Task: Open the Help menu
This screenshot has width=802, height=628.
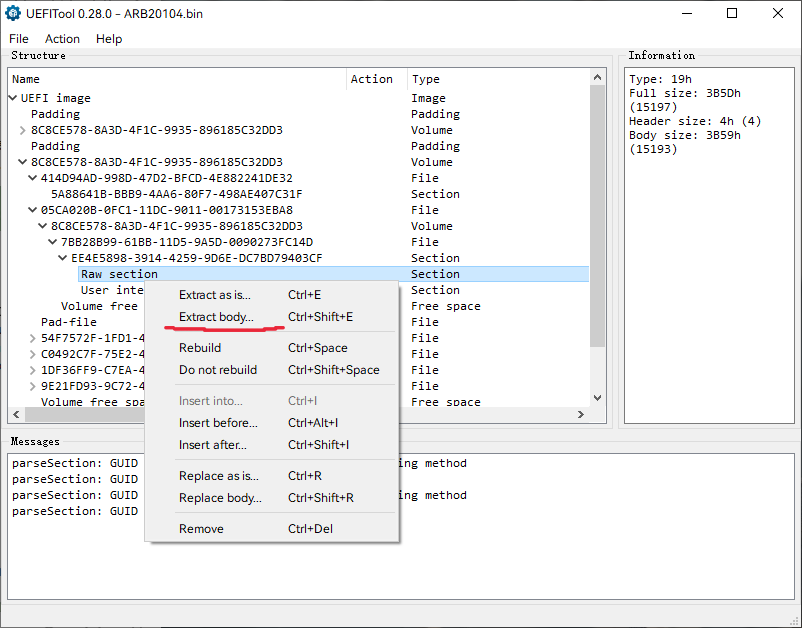Action: (109, 39)
